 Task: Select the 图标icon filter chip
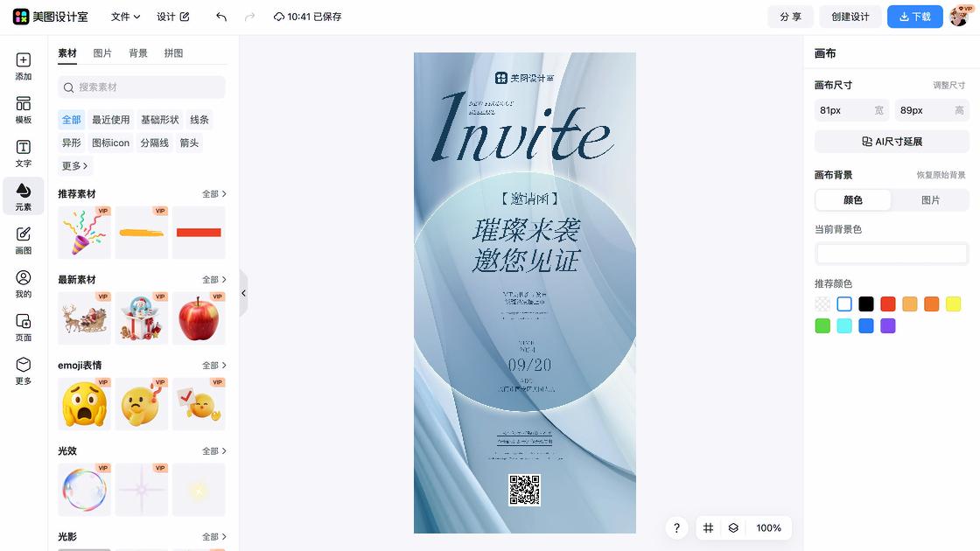pos(110,143)
